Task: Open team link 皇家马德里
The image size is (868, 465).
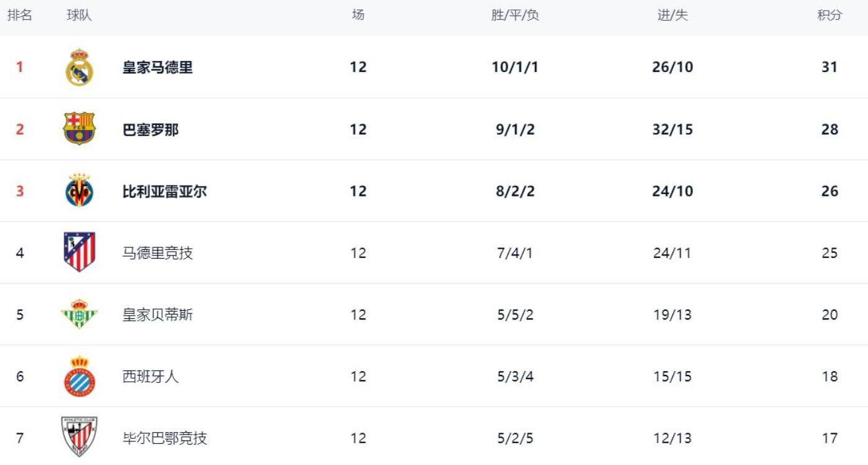Action: (x=157, y=67)
